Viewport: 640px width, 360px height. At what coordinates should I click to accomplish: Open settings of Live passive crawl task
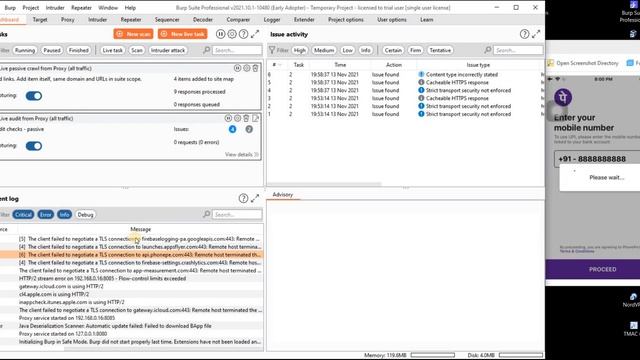click(x=247, y=68)
